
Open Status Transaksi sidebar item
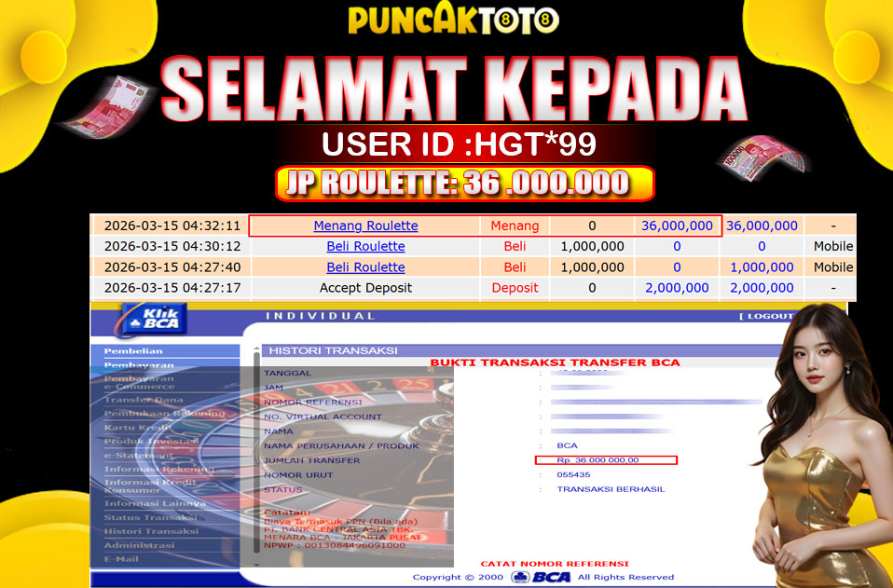150,517
